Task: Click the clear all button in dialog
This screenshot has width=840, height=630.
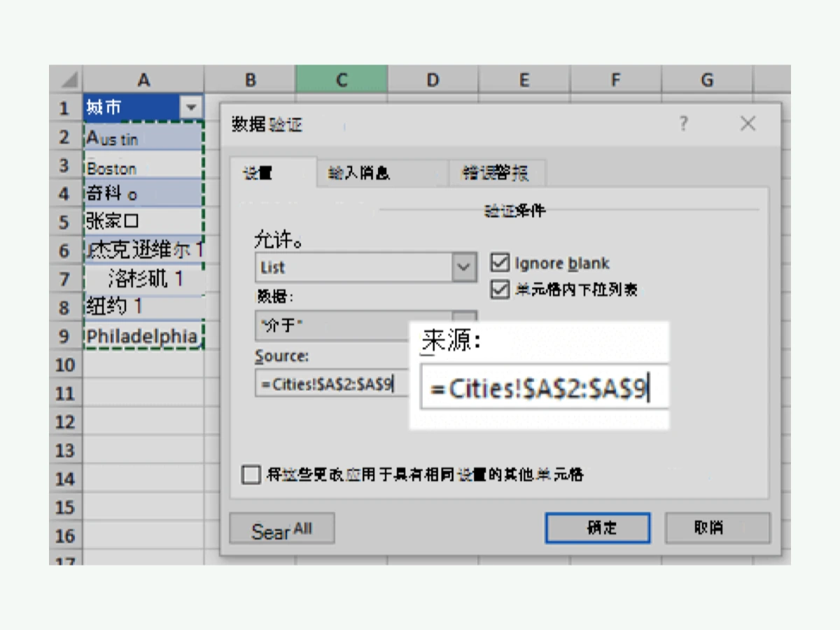Action: pyautogui.click(x=282, y=529)
